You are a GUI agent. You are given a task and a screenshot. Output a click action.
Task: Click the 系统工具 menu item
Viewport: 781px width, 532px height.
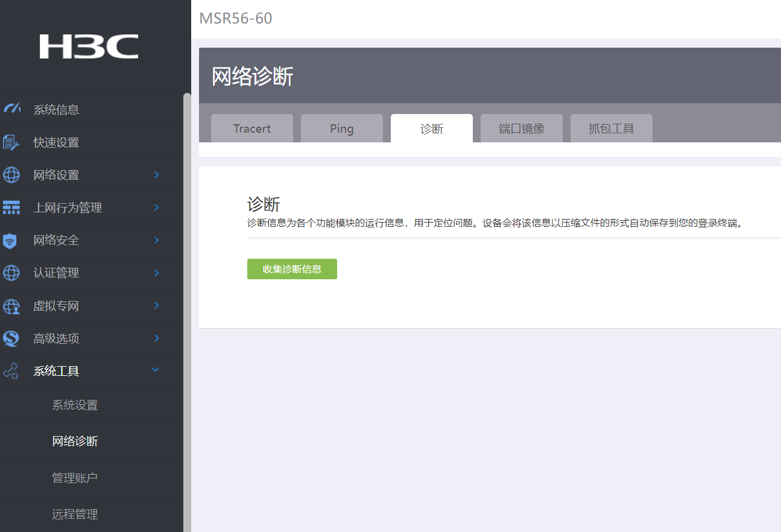92,371
